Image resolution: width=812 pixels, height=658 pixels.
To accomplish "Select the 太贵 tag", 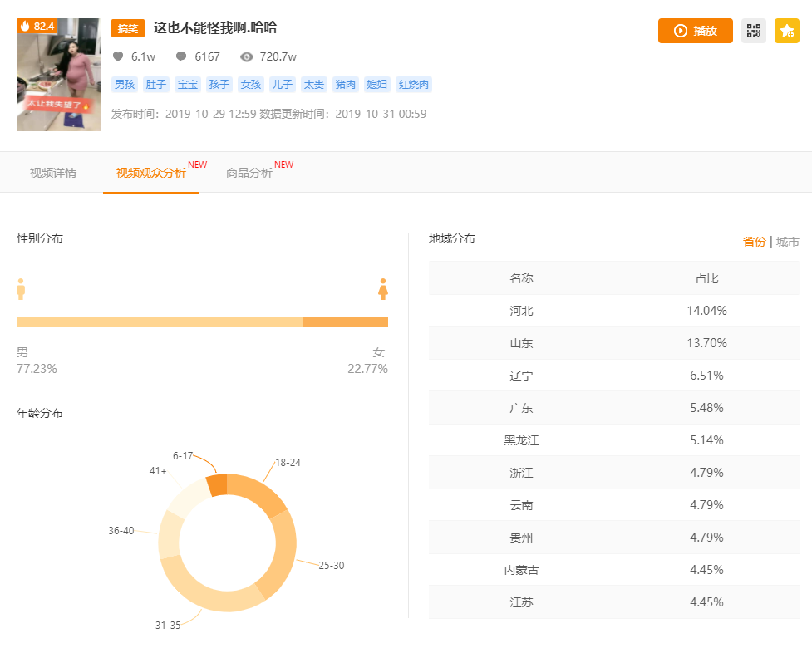I will (x=314, y=85).
